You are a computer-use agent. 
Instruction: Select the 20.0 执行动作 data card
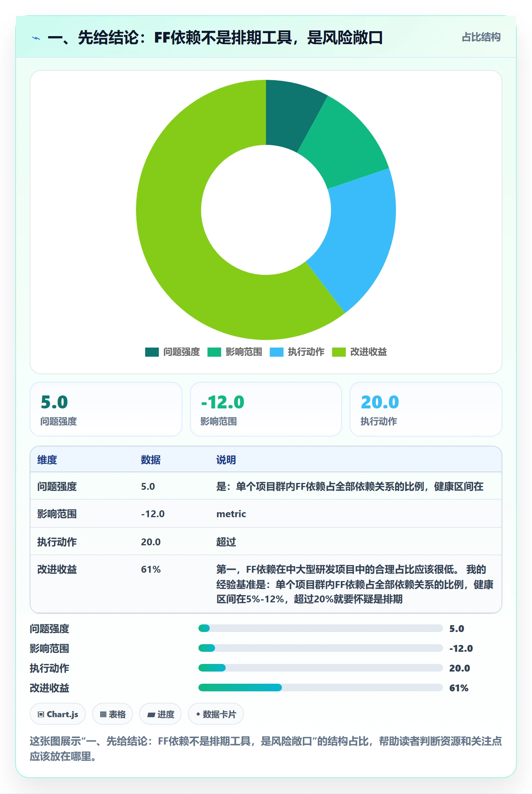426,409
